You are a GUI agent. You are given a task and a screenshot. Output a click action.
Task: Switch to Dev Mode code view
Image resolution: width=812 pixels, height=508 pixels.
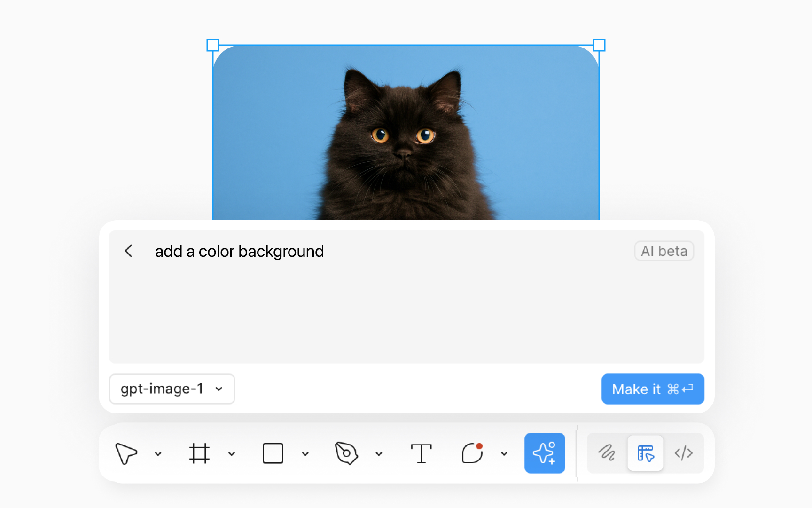684,453
